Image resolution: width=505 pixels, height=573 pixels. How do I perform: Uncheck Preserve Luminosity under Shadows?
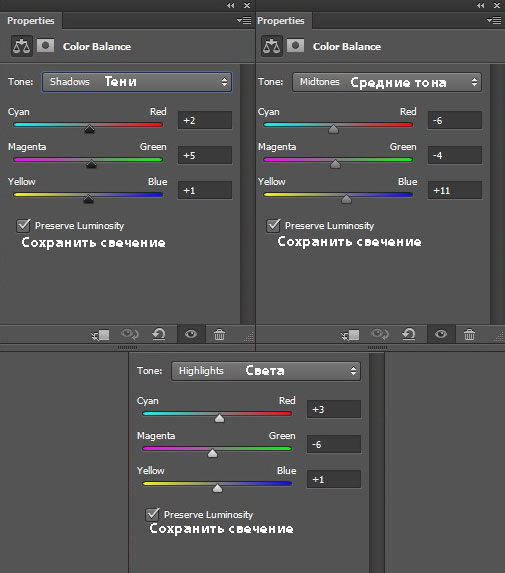[x=23, y=225]
